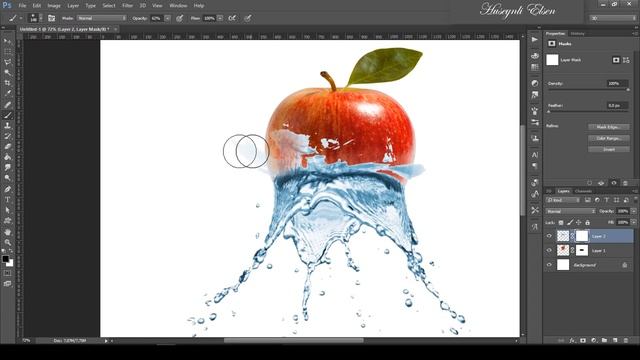Viewport: 640px width, 360px height.
Task: Toggle Lock image pixels brush icon
Action: [570, 222]
